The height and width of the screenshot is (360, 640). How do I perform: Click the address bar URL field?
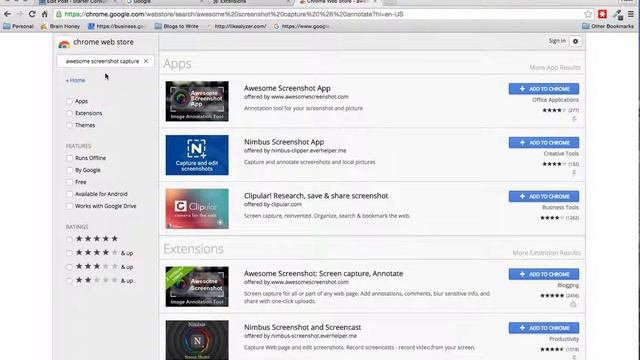coord(318,14)
